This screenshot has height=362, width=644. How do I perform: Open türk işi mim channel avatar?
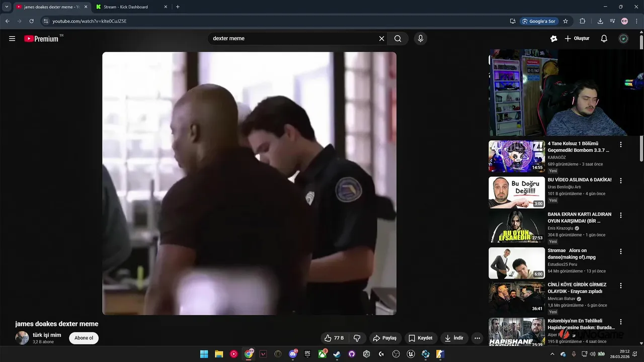tap(22, 338)
